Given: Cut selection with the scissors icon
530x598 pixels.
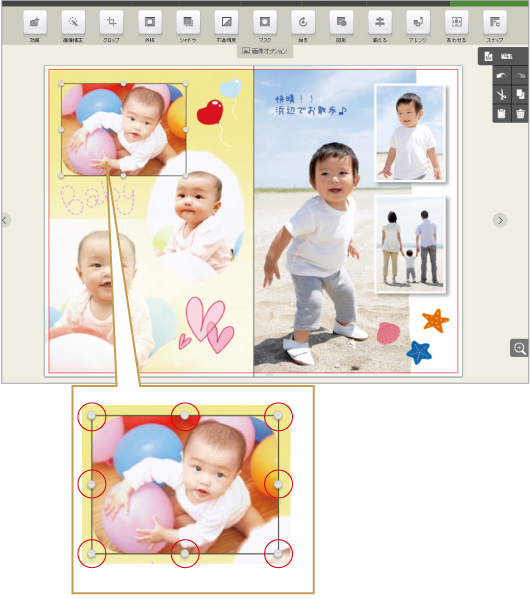Looking at the screenshot, I should pyautogui.click(x=501, y=94).
